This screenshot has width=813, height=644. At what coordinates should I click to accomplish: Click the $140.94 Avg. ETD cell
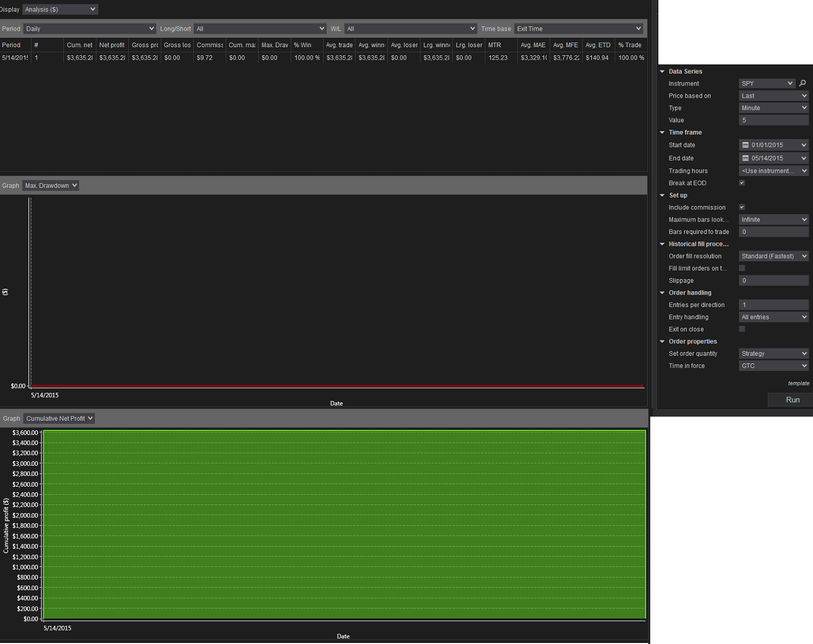point(598,58)
